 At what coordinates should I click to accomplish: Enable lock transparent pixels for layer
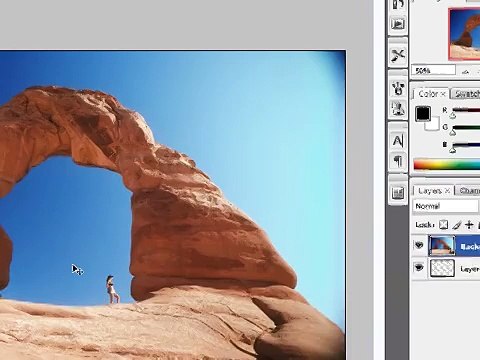click(x=443, y=225)
